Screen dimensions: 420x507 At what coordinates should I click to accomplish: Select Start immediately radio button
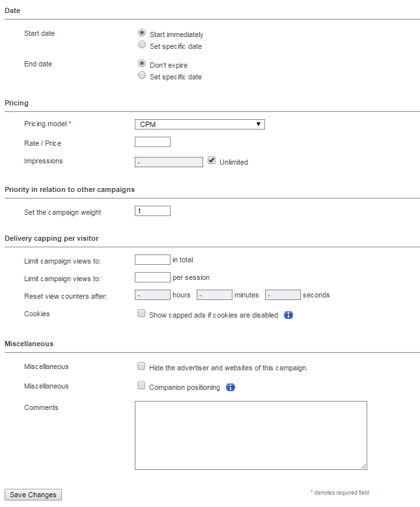pyautogui.click(x=142, y=33)
